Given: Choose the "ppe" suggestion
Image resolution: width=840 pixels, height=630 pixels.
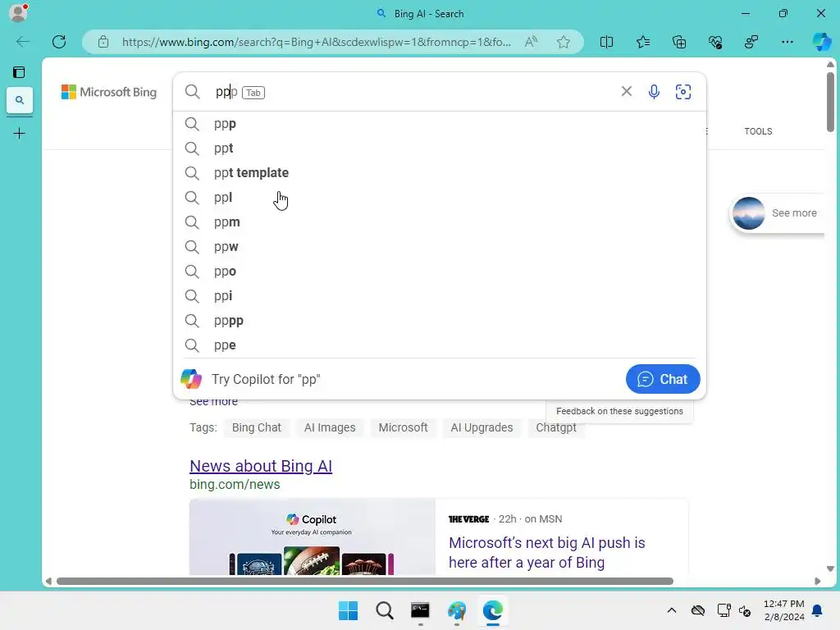Looking at the screenshot, I should pyautogui.click(x=440, y=345).
